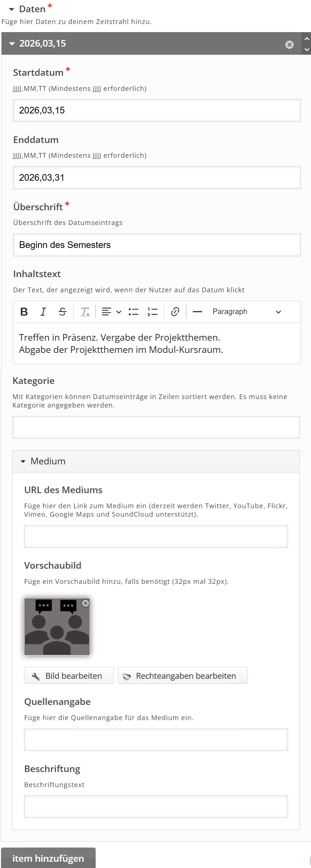
Task: Collapse the Daten group
Action: pos(11,9)
